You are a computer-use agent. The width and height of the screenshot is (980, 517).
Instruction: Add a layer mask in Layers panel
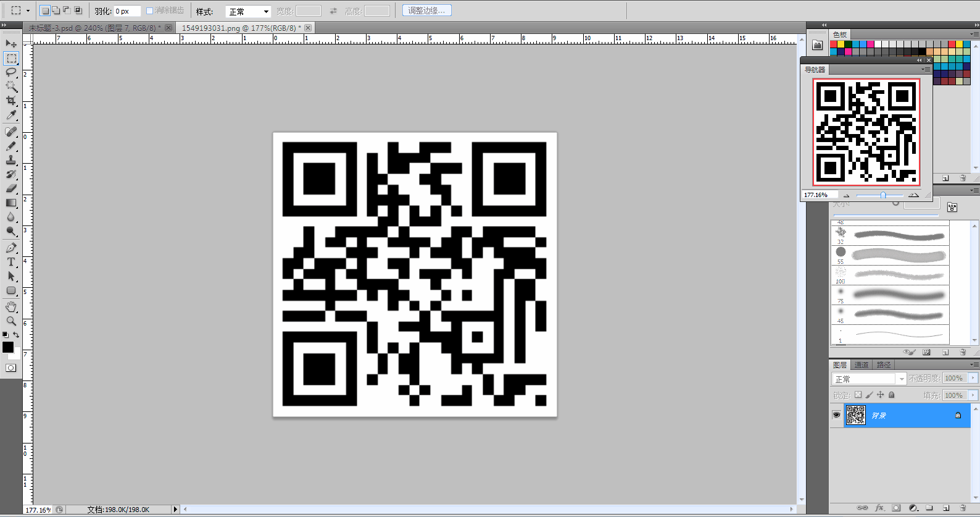896,508
